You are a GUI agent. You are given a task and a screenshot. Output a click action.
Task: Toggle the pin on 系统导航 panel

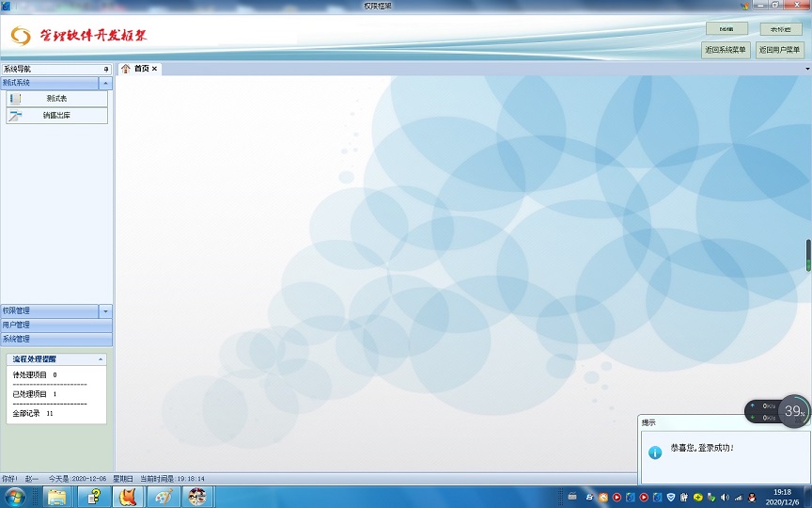coord(105,70)
